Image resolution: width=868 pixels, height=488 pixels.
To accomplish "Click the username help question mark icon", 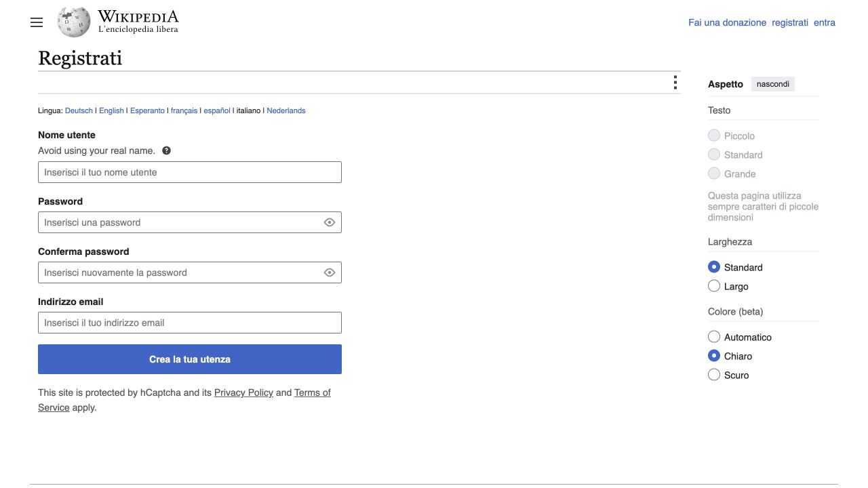I will tap(166, 150).
